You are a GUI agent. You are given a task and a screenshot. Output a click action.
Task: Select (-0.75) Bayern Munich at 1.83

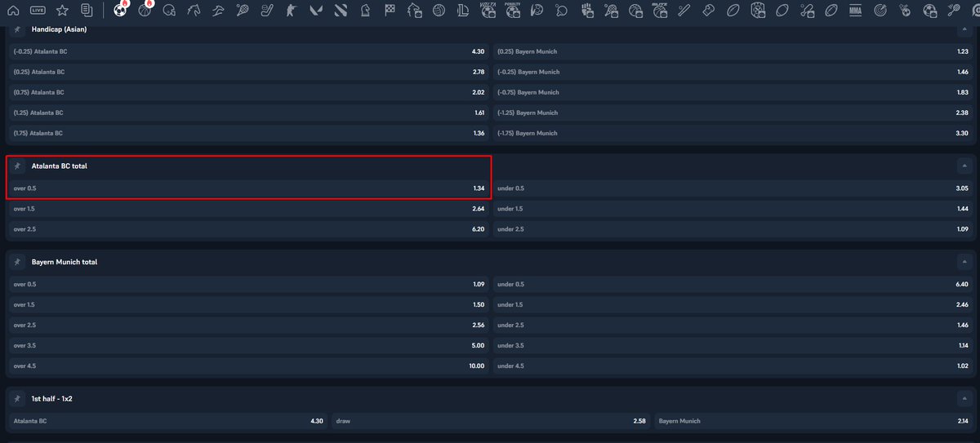[732, 92]
